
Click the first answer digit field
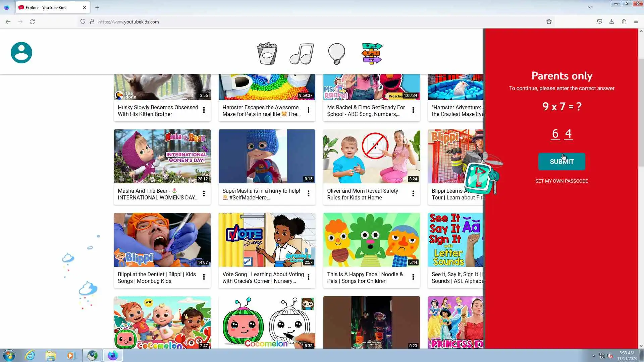[x=555, y=134]
